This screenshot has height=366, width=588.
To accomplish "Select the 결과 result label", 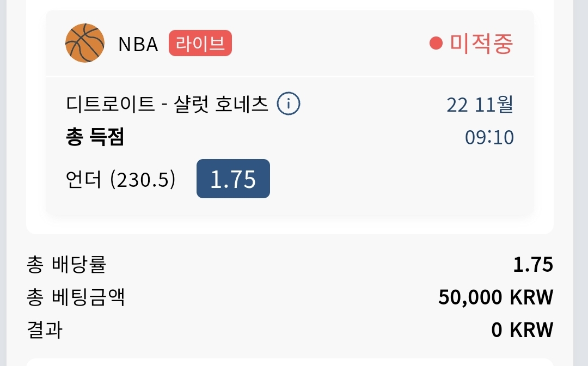I will (44, 330).
